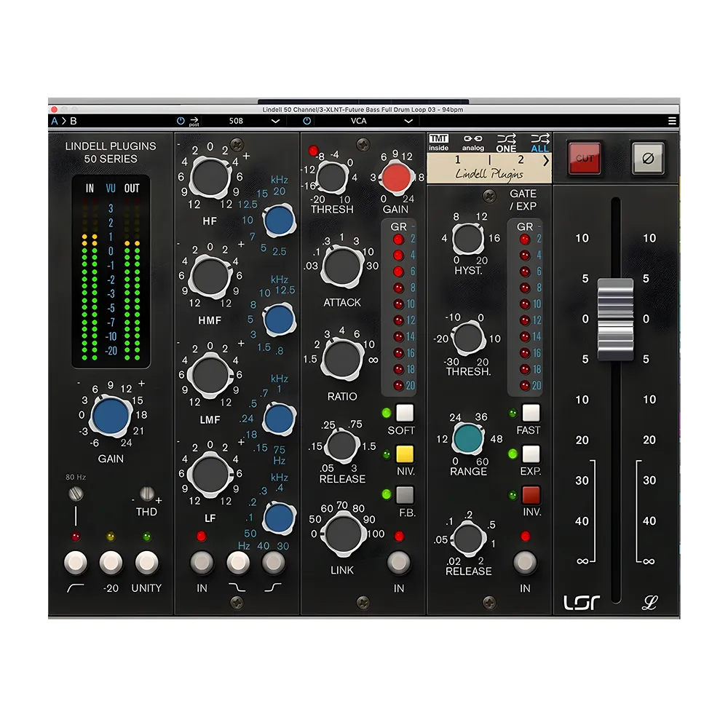Click the LINK knob
The height and width of the screenshot is (728, 728).
(343, 534)
